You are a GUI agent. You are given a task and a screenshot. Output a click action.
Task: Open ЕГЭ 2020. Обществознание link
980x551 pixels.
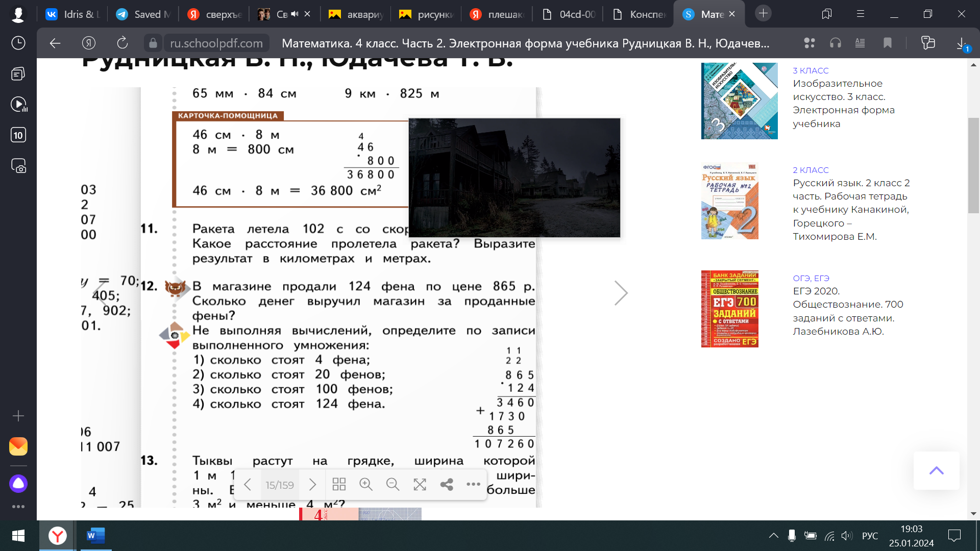(x=848, y=311)
